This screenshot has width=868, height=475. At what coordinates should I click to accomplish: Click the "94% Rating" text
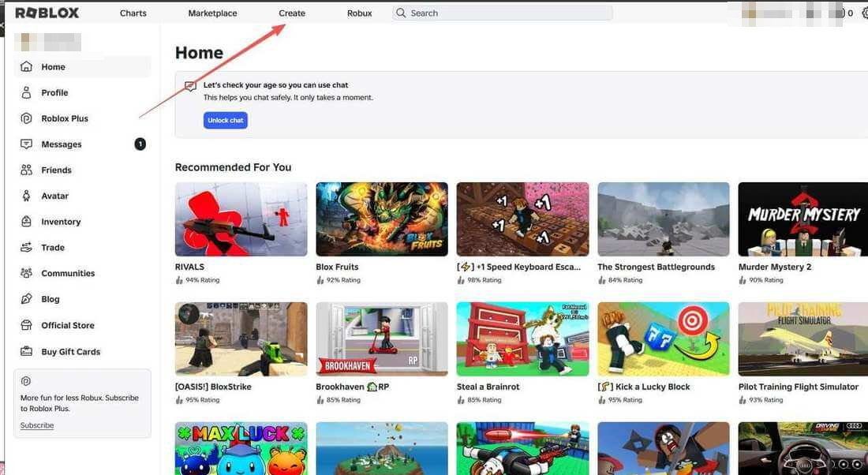[x=203, y=280]
